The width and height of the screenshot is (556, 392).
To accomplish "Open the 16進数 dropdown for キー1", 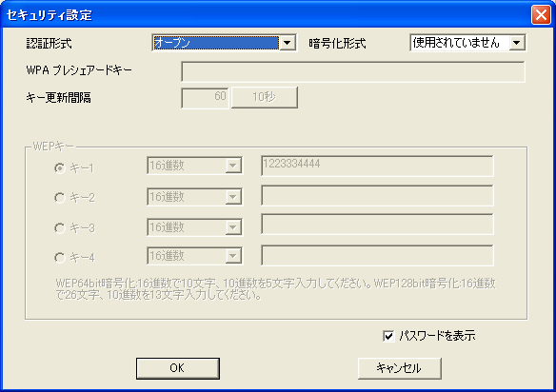I will [194, 166].
